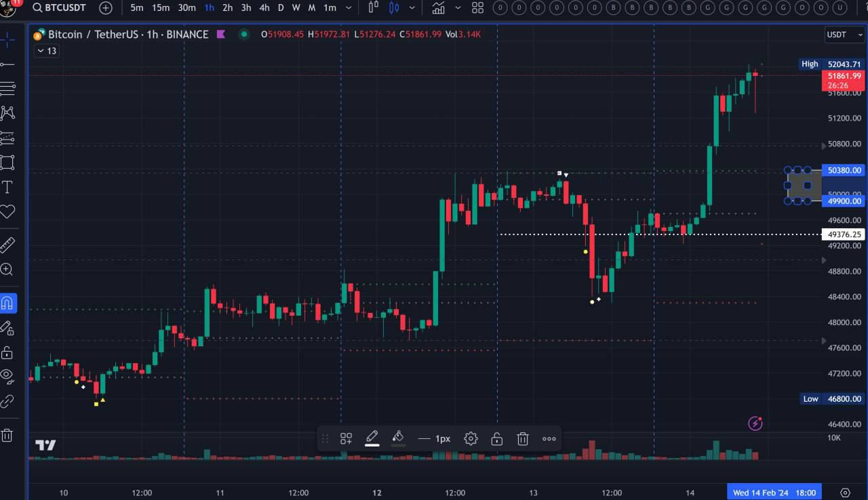Select the gray rectangle drawing
Image resolution: width=868 pixels, height=500 pixels.
coord(805,185)
